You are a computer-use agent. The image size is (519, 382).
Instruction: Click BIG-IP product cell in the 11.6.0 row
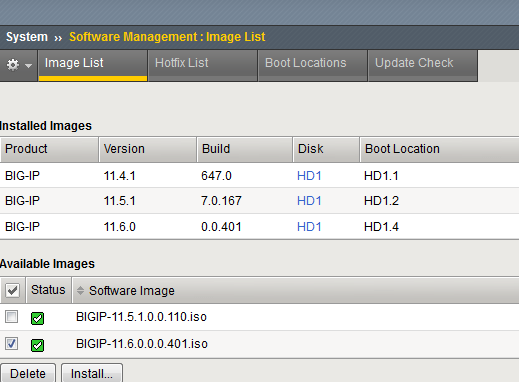tap(22, 227)
